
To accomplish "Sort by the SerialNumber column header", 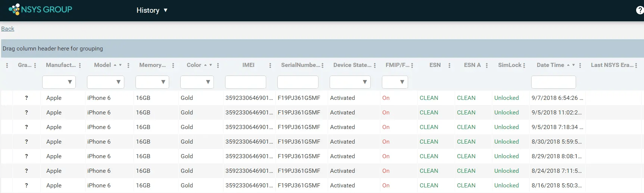I will pos(301,65).
